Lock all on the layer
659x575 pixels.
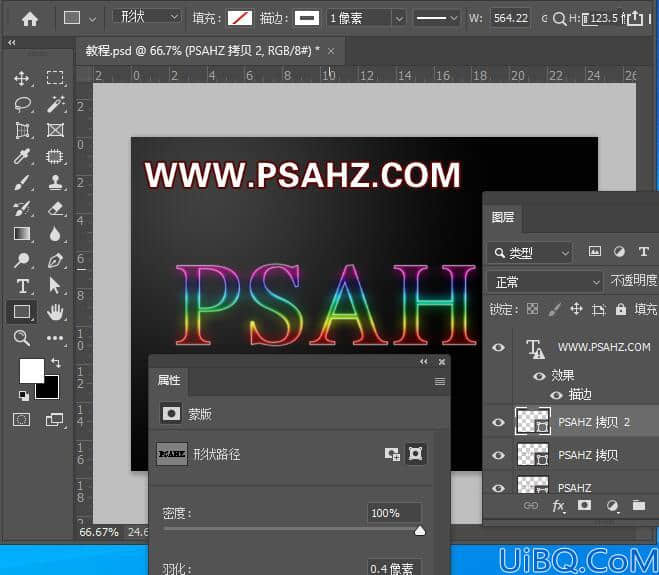[x=621, y=309]
